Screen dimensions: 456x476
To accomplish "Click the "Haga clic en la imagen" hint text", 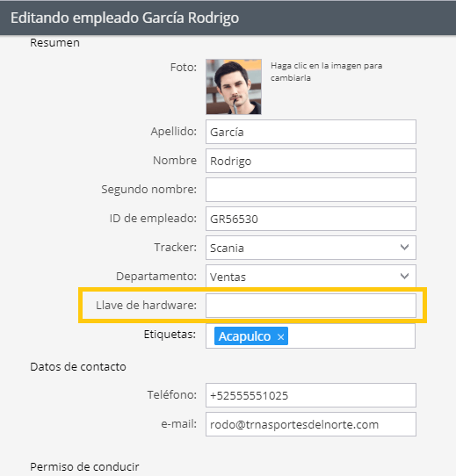I will (326, 72).
